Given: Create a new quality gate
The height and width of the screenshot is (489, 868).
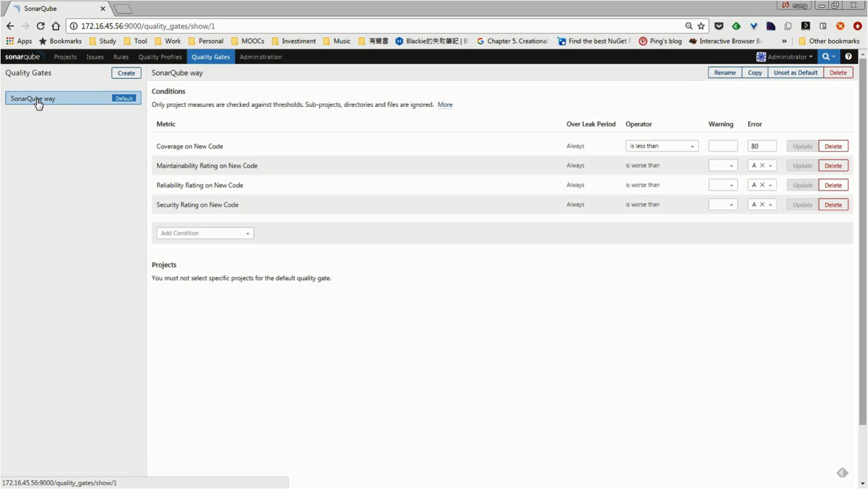Looking at the screenshot, I should pyautogui.click(x=126, y=73).
